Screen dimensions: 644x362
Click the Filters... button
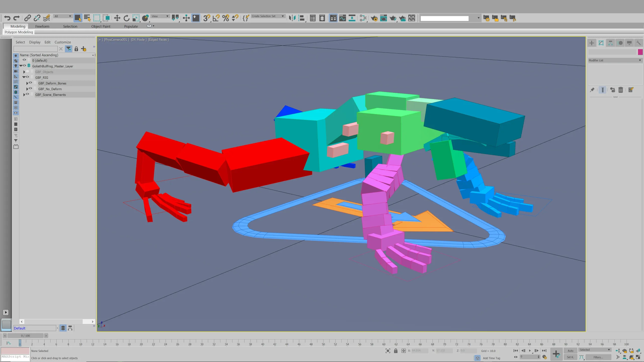(x=598, y=357)
